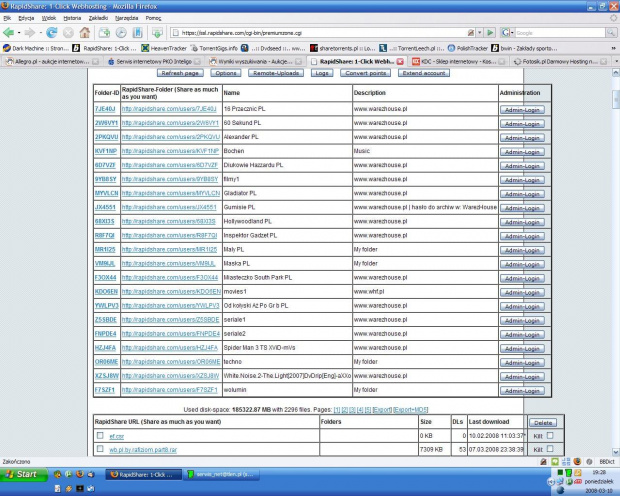Click Admin-Login for Gladiator PL folder

(x=522, y=194)
